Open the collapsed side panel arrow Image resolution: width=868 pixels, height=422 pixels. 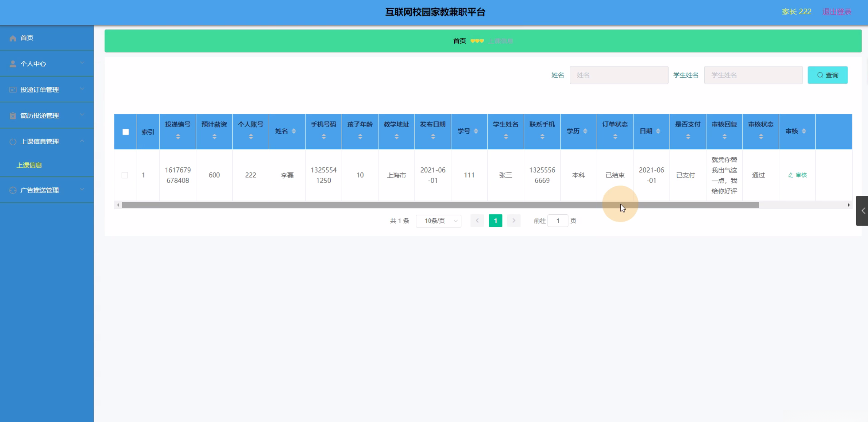(863, 211)
